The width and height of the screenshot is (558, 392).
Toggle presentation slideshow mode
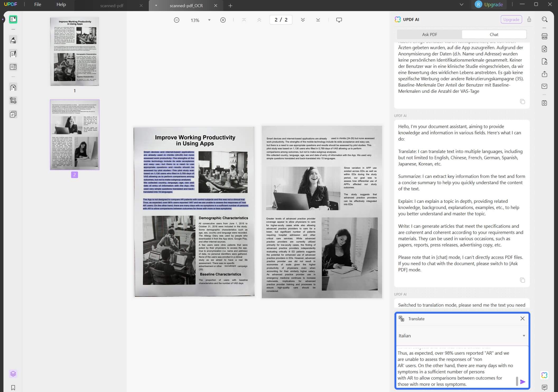[339, 20]
